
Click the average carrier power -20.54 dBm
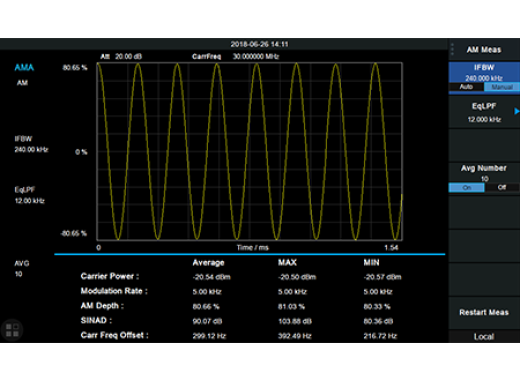211,277
